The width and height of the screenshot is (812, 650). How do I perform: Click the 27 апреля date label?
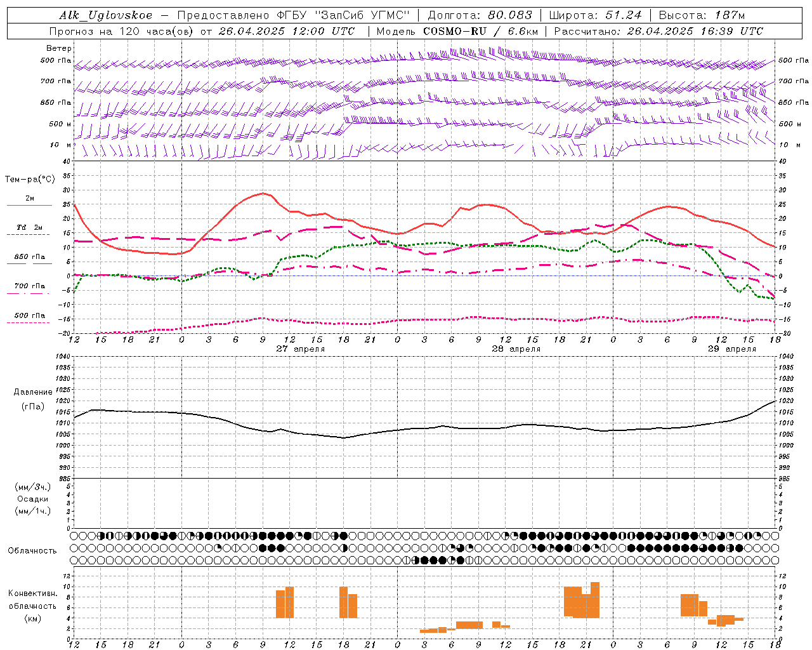(301, 349)
